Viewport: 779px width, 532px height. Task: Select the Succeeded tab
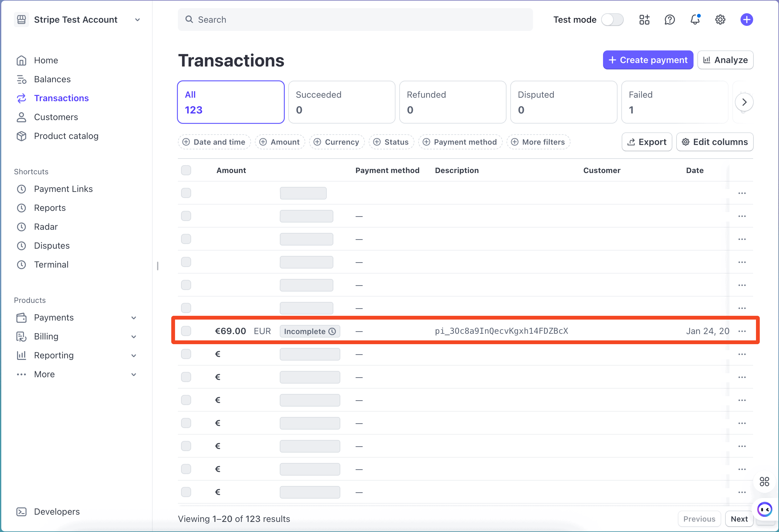click(x=342, y=102)
